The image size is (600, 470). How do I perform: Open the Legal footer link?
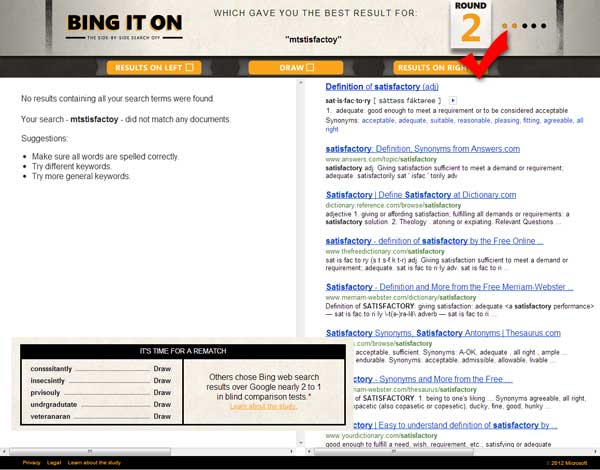tap(54, 463)
